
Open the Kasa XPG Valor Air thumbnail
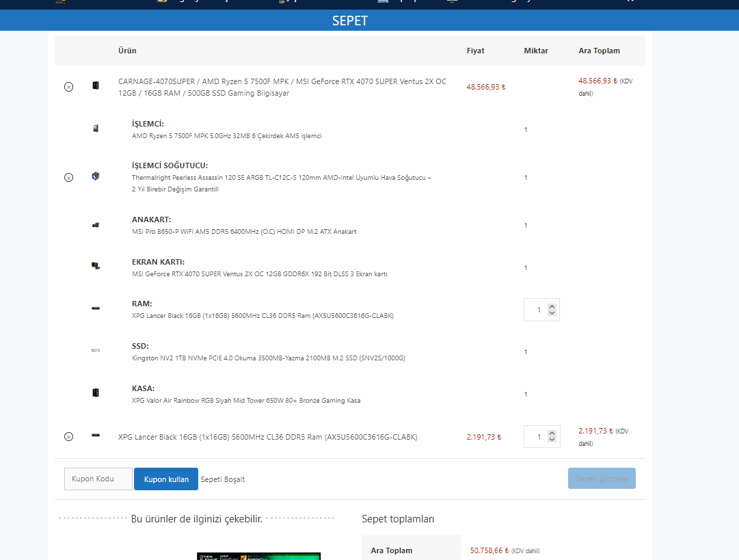point(96,392)
